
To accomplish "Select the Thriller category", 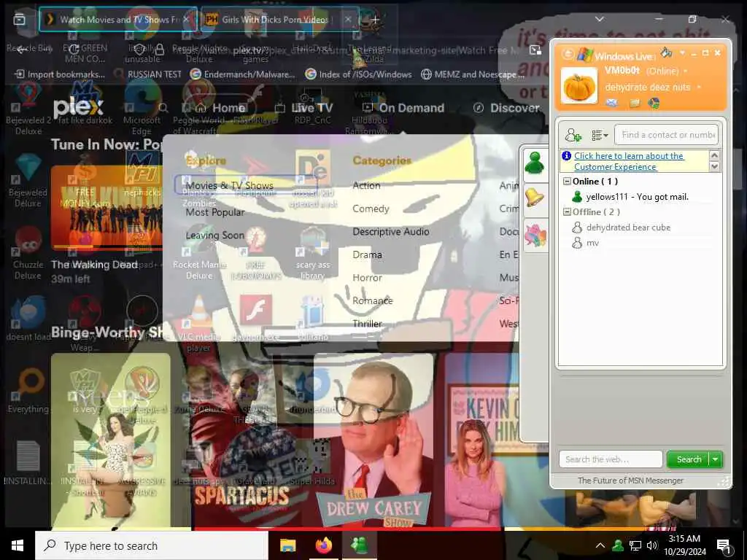I will pos(368,323).
